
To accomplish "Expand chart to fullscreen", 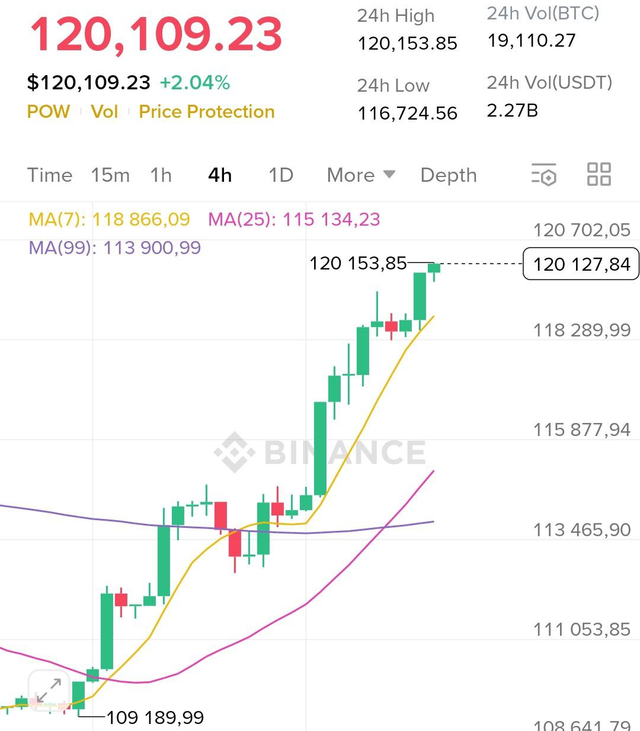I will [47, 691].
